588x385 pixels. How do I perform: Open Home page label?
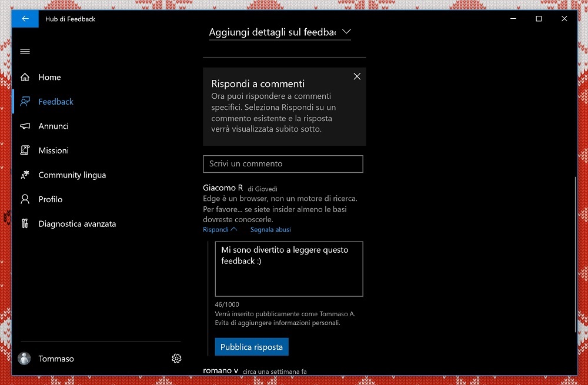click(49, 77)
